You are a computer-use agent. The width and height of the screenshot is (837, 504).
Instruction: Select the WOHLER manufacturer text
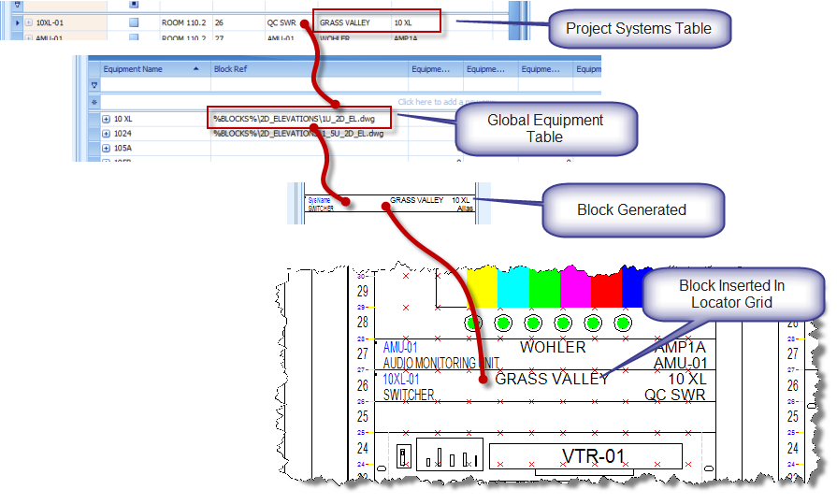pos(553,347)
